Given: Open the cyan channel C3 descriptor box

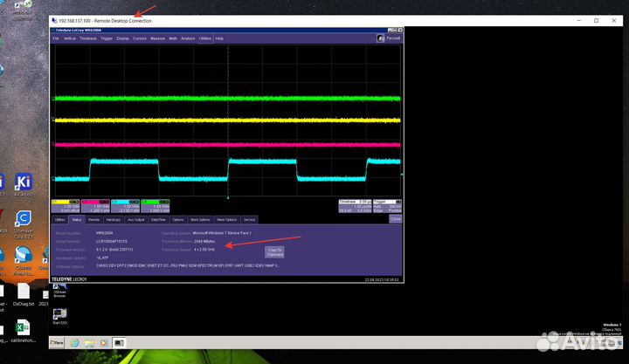Looking at the screenshot, I should point(125,206).
